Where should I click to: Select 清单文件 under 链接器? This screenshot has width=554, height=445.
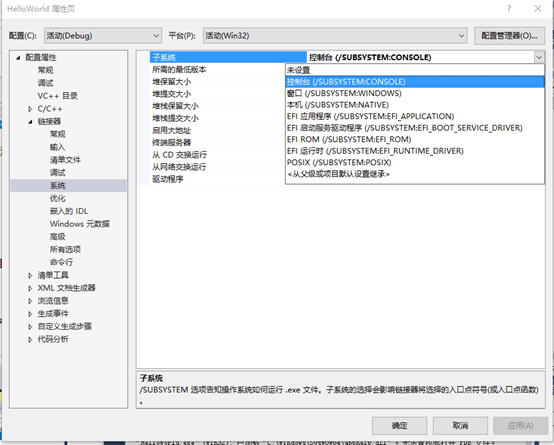click(x=65, y=160)
